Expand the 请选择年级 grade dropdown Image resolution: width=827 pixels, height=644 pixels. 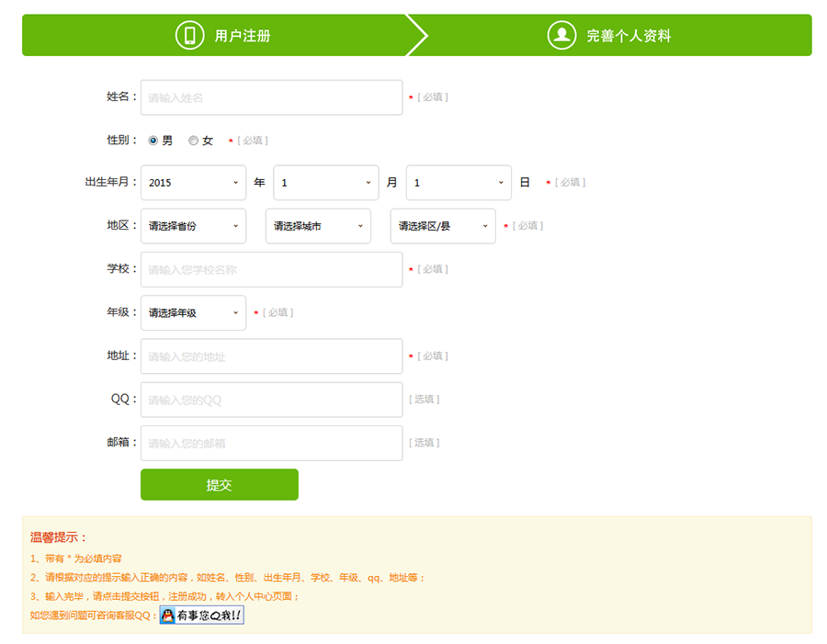(x=194, y=312)
